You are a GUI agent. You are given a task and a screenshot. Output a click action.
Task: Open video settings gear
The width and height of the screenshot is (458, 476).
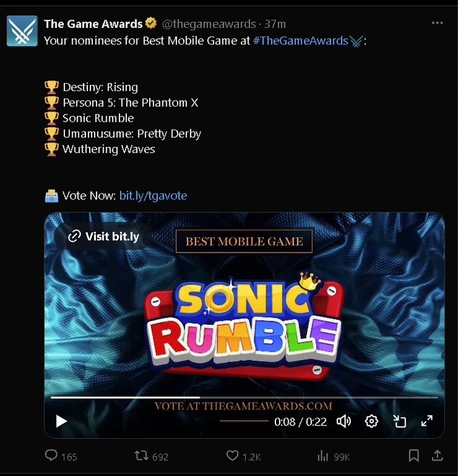(371, 421)
